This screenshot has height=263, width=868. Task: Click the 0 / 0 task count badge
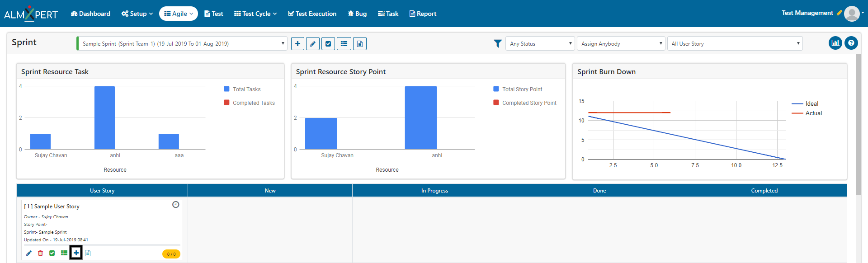click(171, 254)
